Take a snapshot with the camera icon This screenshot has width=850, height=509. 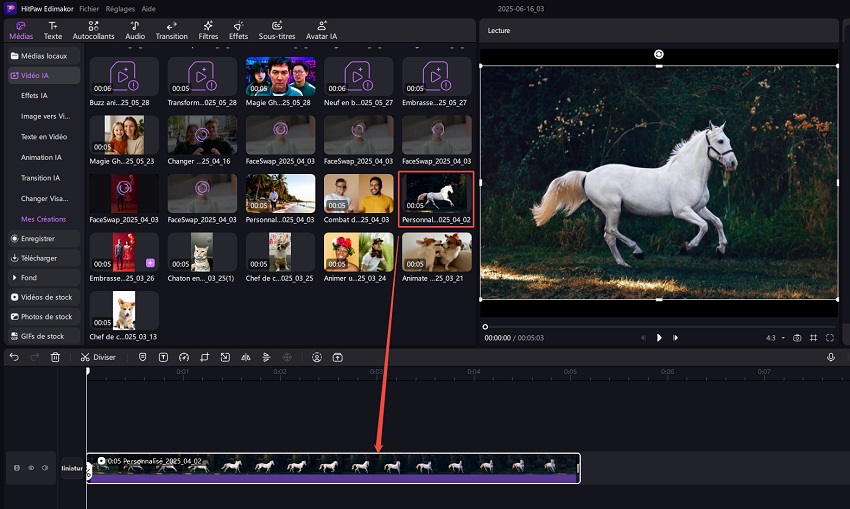pos(797,338)
